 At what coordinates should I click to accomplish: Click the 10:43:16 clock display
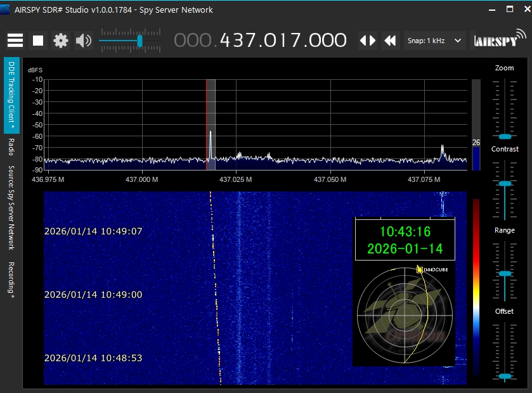pos(405,231)
